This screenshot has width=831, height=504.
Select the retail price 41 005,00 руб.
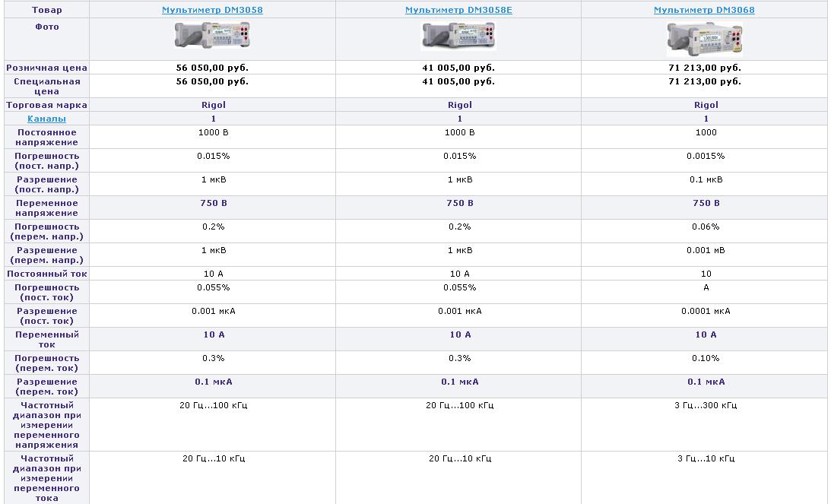pyautogui.click(x=458, y=68)
